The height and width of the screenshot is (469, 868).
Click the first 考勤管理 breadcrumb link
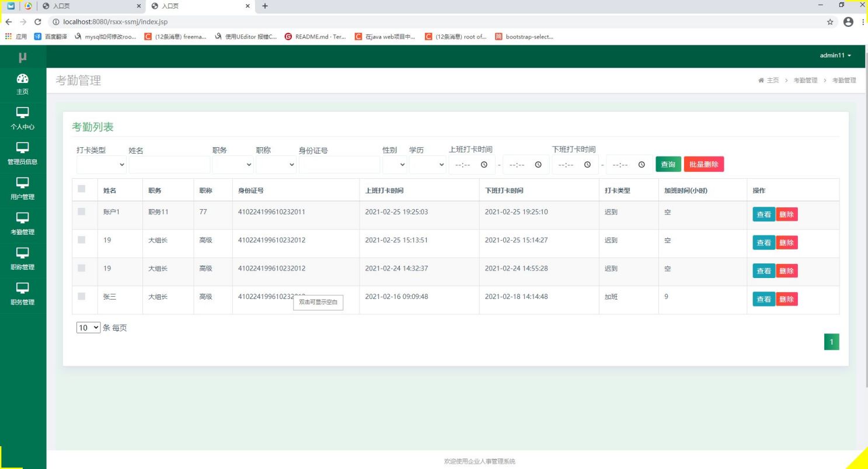[x=806, y=80]
